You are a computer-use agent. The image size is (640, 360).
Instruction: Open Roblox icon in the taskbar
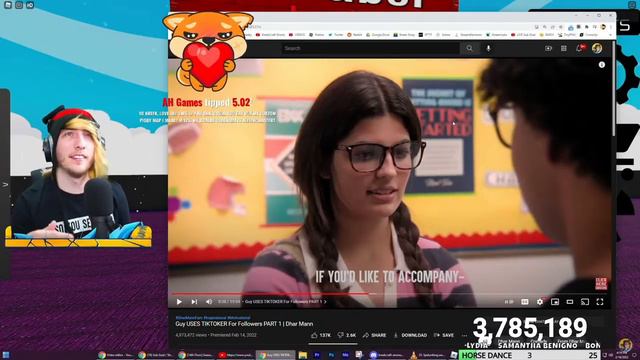point(453,355)
